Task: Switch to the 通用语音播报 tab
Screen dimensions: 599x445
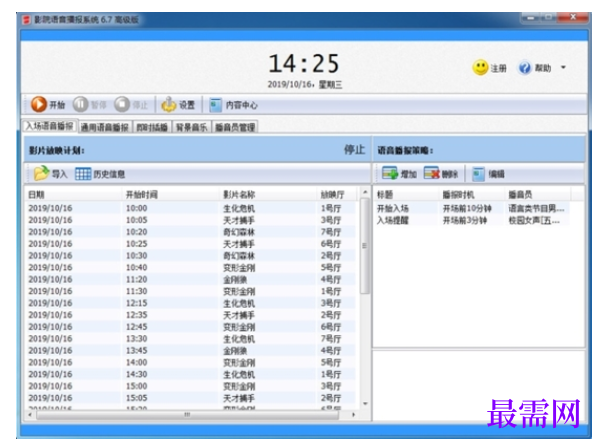Action: point(105,127)
